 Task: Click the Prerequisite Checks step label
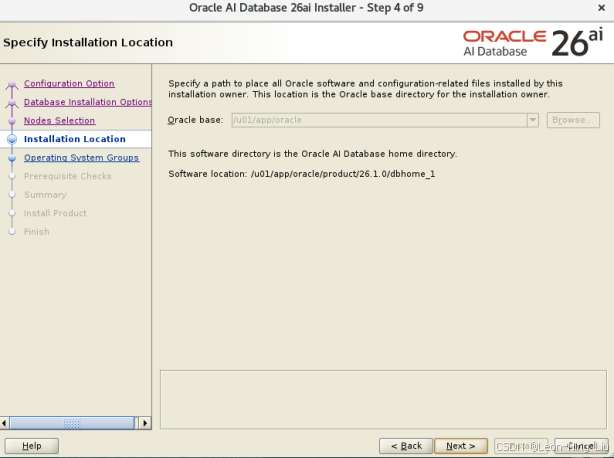(x=68, y=176)
